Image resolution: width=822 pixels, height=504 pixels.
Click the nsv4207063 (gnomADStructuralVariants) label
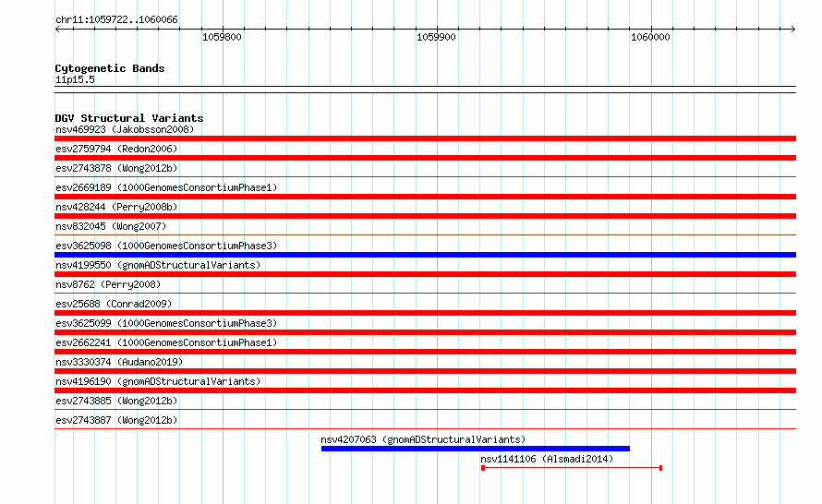coord(423,439)
